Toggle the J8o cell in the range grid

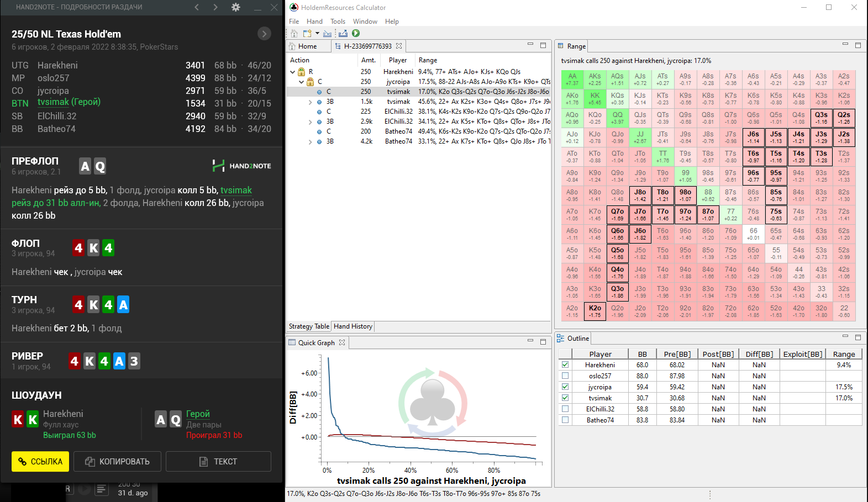[x=640, y=195]
